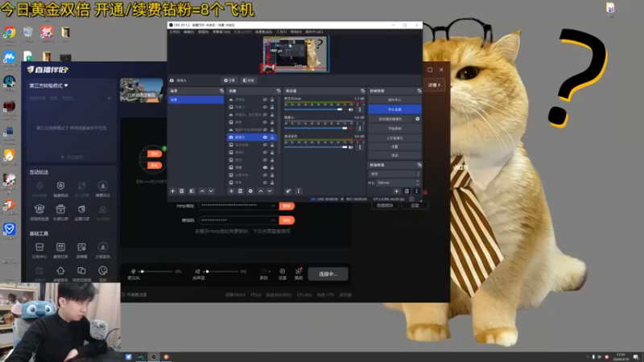
Task: Open Google Chrome desktop icon
Action: [x=10, y=34]
